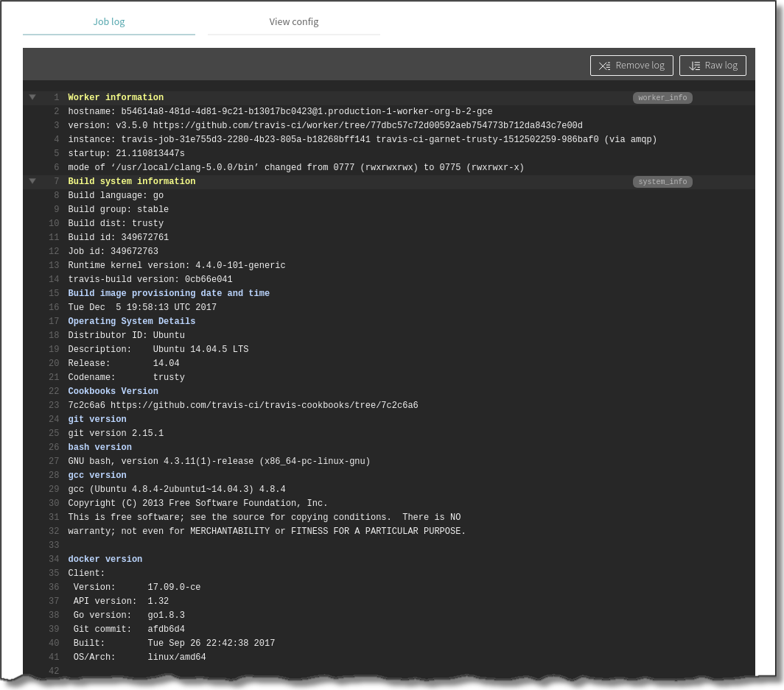Click the Worker information heading
This screenshot has width=784, height=690.
(x=116, y=98)
